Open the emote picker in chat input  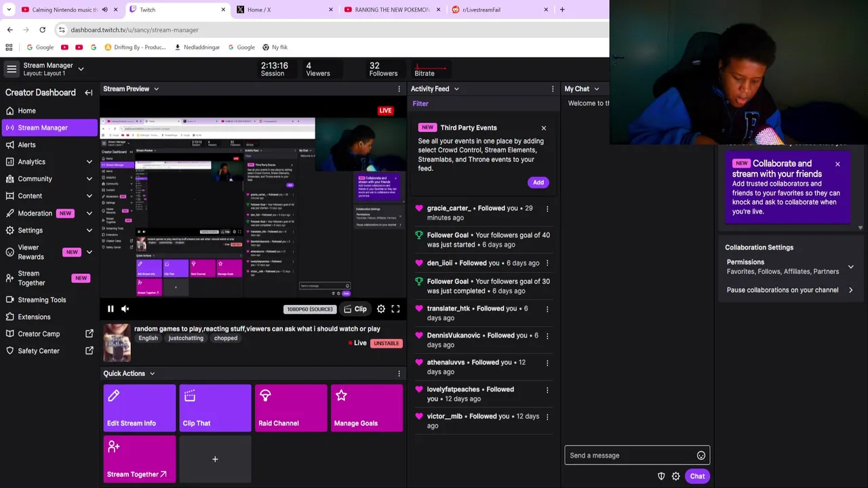point(701,455)
